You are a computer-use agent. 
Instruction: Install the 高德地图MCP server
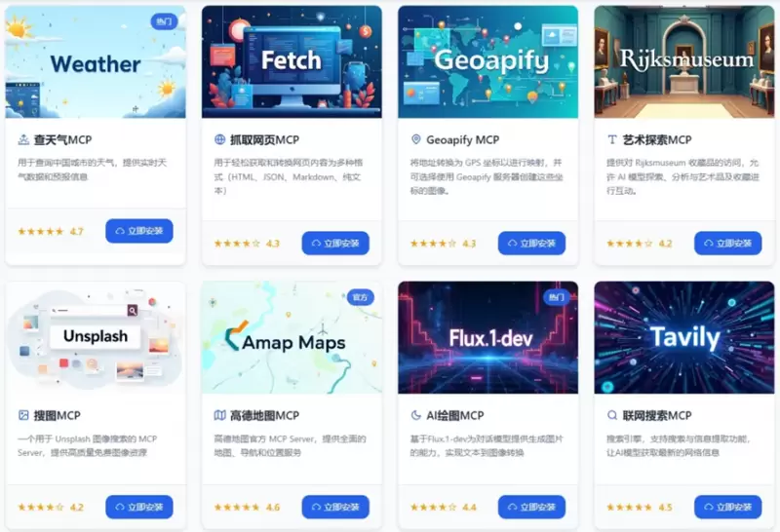point(335,507)
